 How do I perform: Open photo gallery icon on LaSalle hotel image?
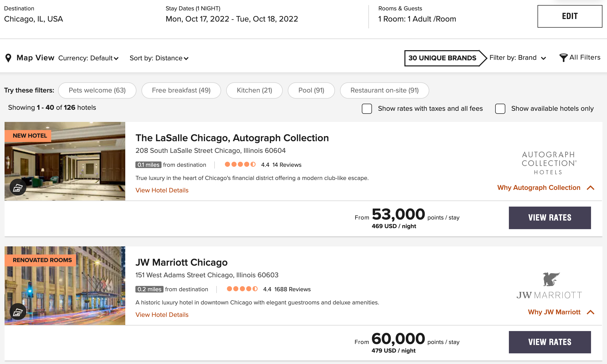pos(18,187)
